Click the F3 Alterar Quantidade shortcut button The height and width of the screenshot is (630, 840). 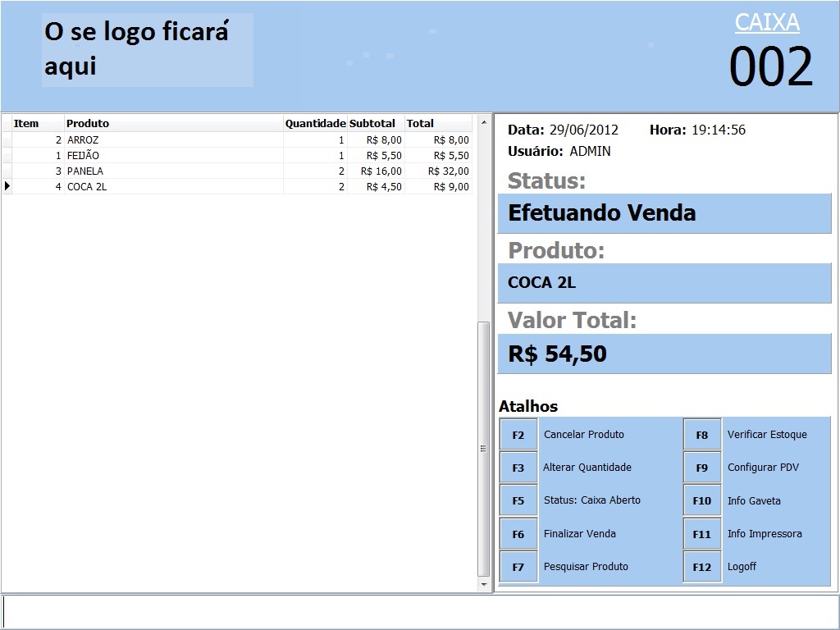(518, 468)
